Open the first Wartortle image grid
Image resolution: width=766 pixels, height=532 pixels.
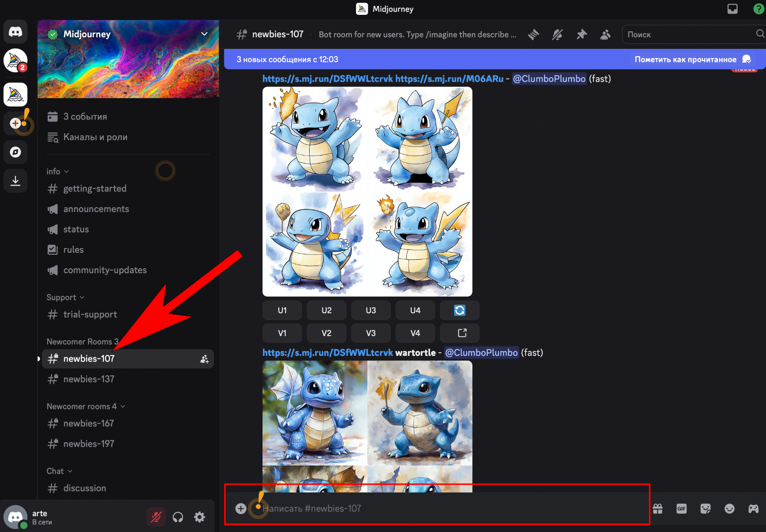pyautogui.click(x=367, y=192)
